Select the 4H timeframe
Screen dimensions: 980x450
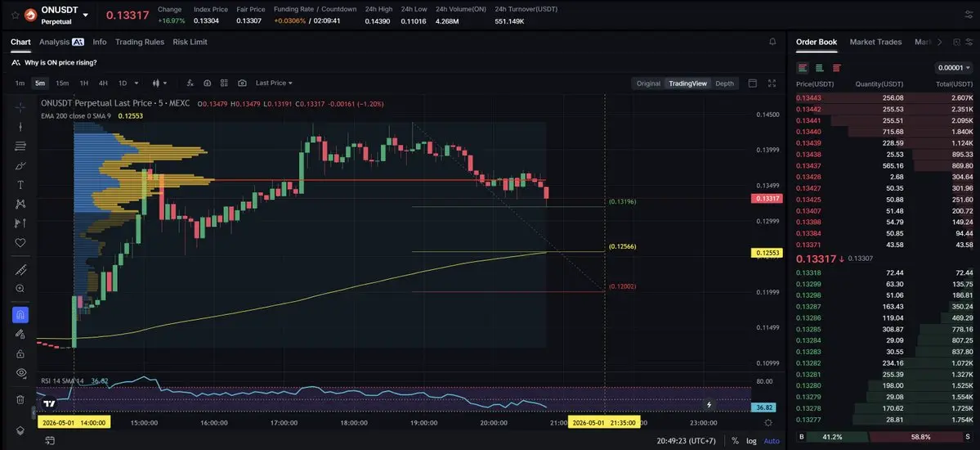tap(103, 83)
